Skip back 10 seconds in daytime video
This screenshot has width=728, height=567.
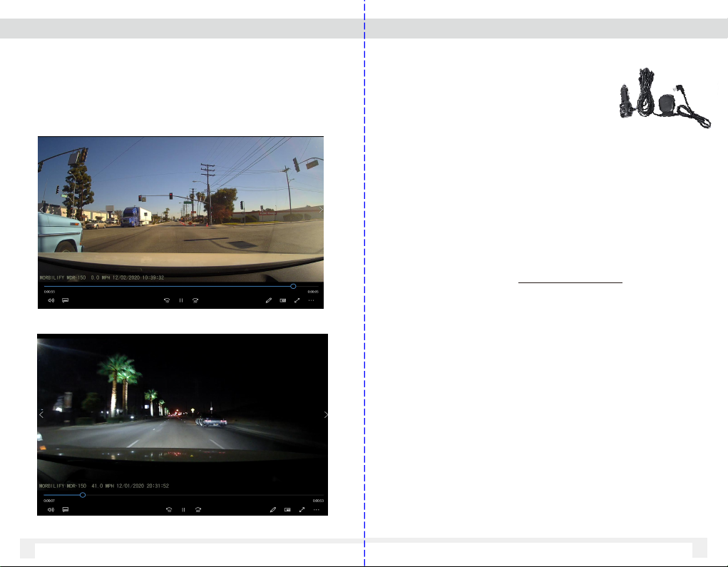(167, 300)
